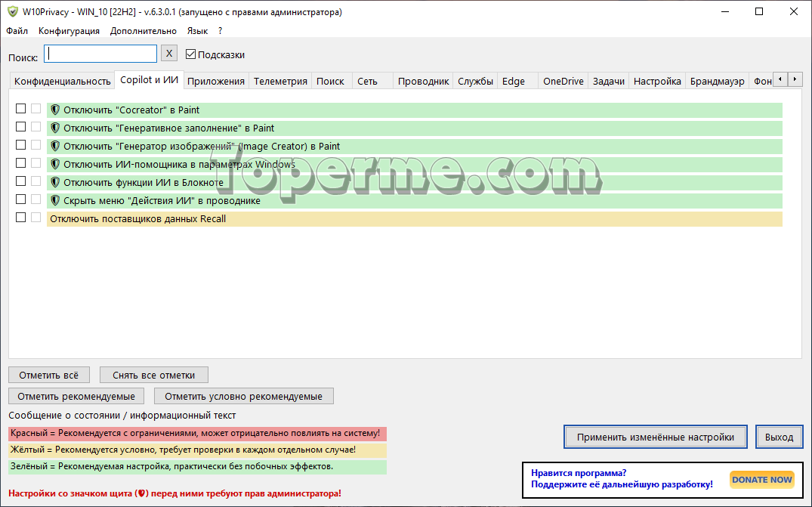Image resolution: width=812 pixels, height=507 pixels.
Task: Click shield icon beside Скрыть меню "Действия ИИ"
Action: [55, 200]
